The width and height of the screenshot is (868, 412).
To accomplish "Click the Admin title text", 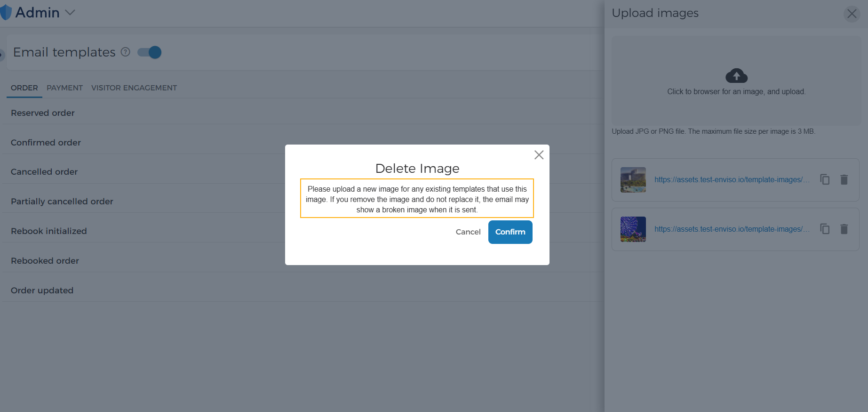I will coord(38,13).
